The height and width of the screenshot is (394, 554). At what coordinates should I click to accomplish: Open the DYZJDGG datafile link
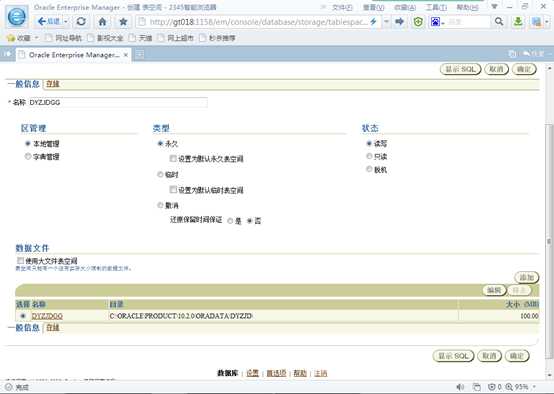47,316
